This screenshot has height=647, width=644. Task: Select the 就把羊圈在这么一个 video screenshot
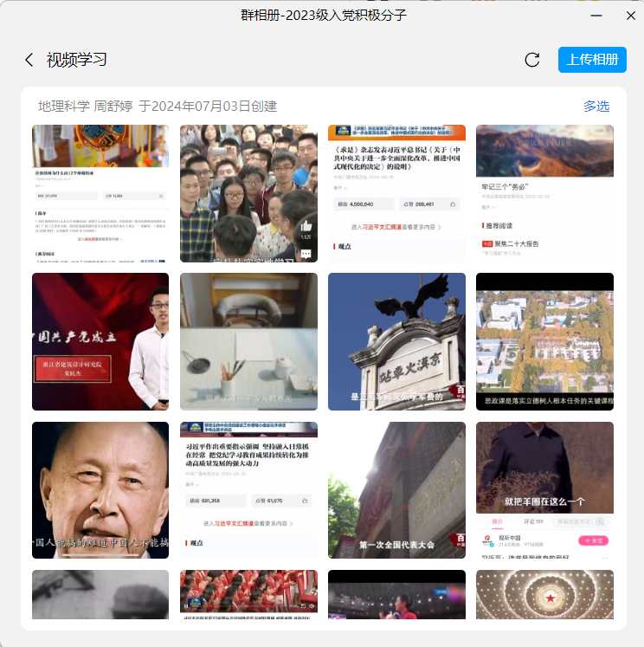click(x=544, y=490)
